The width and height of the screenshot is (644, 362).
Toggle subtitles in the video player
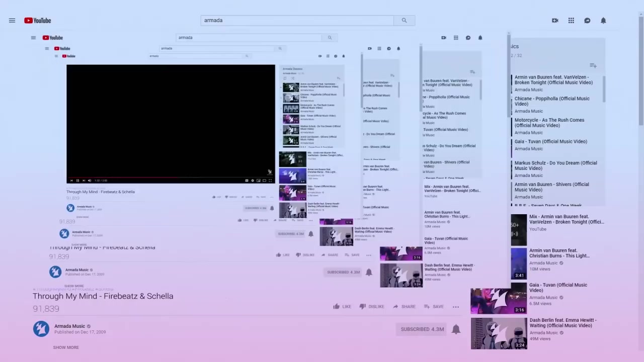click(x=247, y=180)
